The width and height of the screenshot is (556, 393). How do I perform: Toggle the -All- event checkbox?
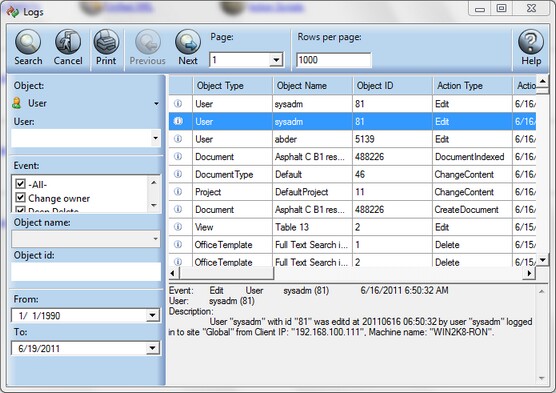click(21, 184)
